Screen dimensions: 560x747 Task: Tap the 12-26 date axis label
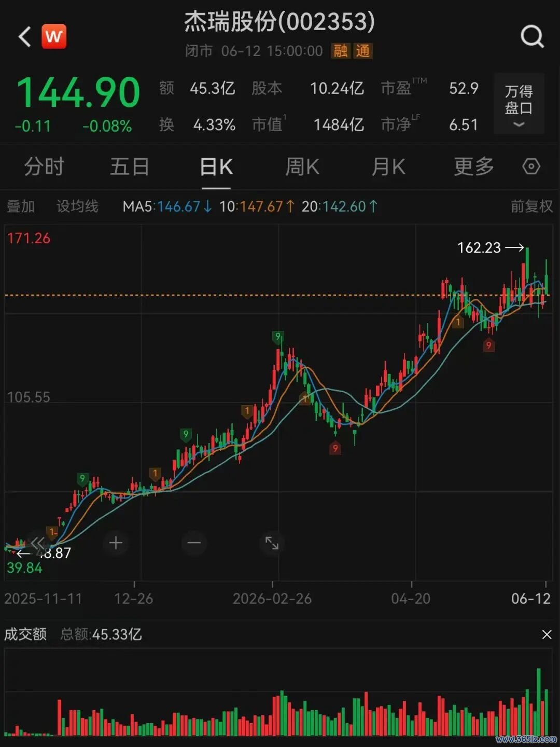tap(134, 599)
